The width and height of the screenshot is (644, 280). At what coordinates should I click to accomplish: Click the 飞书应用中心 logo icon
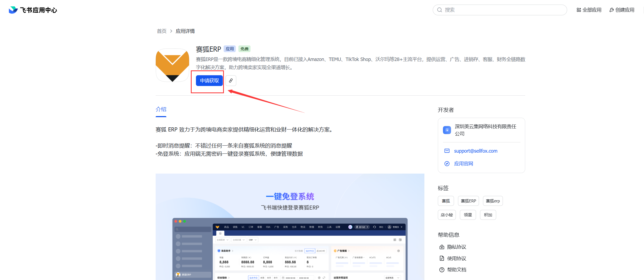(x=13, y=10)
